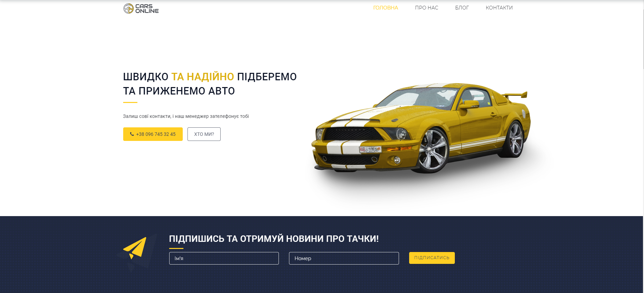The width and height of the screenshot is (644, 293).
Task: Click the yellow paper plane icon
Action: click(x=135, y=248)
